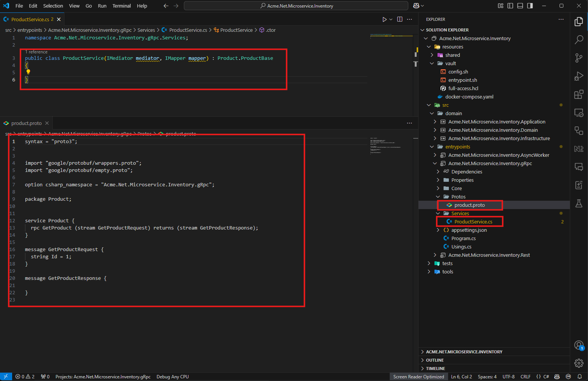Close the ProductService.cs tab
The height and width of the screenshot is (381, 588).
(x=59, y=19)
